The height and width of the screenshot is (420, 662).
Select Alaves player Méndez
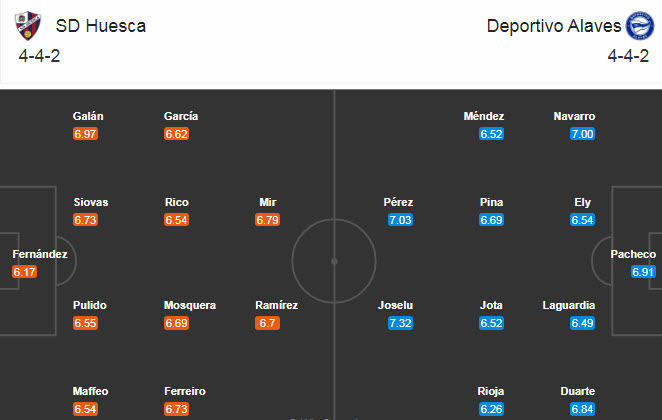(x=484, y=116)
